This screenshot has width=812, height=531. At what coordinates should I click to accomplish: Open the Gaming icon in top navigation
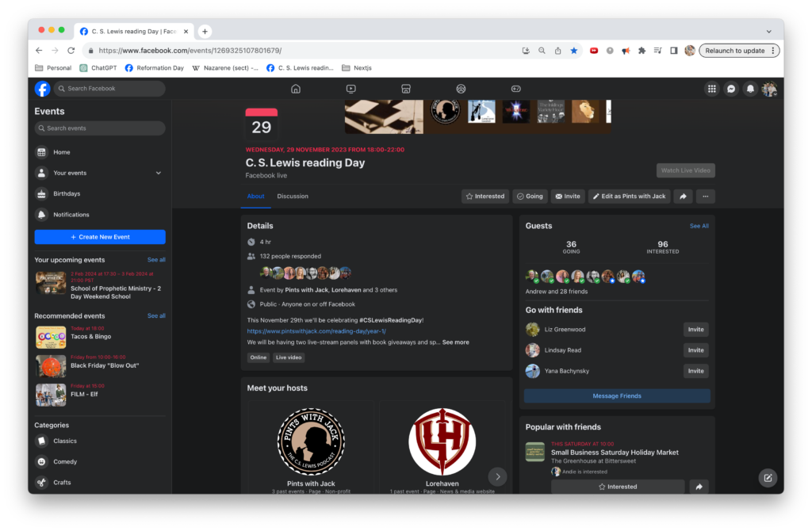(515, 89)
